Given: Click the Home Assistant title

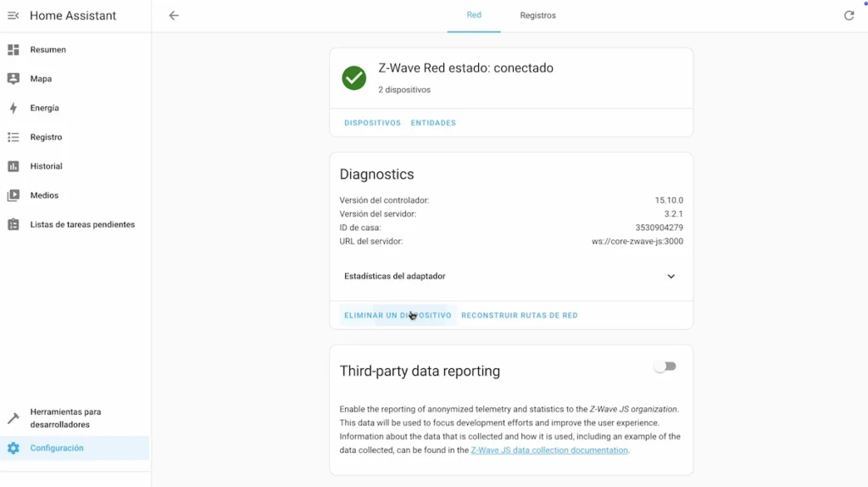Looking at the screenshot, I should click(x=73, y=15).
